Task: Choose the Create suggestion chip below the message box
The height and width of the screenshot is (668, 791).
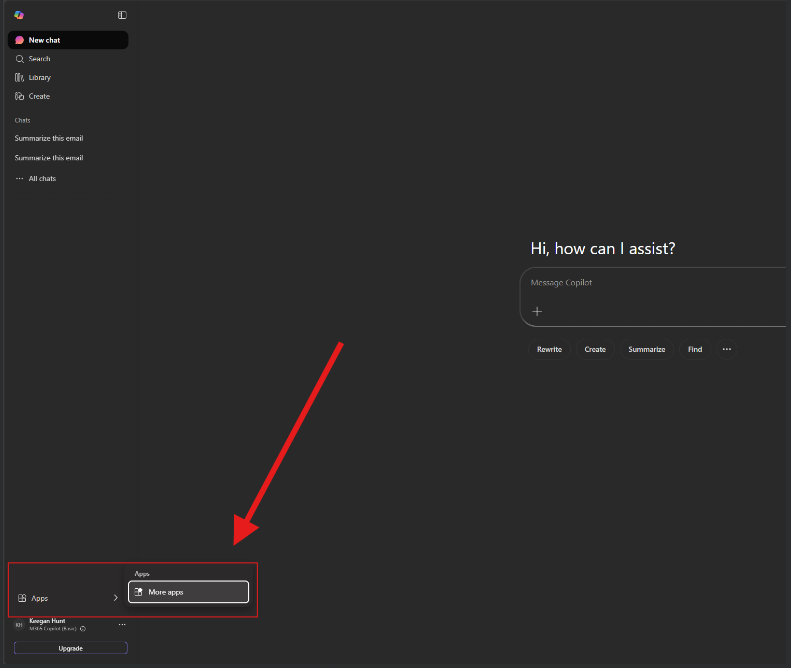Action: [595, 349]
